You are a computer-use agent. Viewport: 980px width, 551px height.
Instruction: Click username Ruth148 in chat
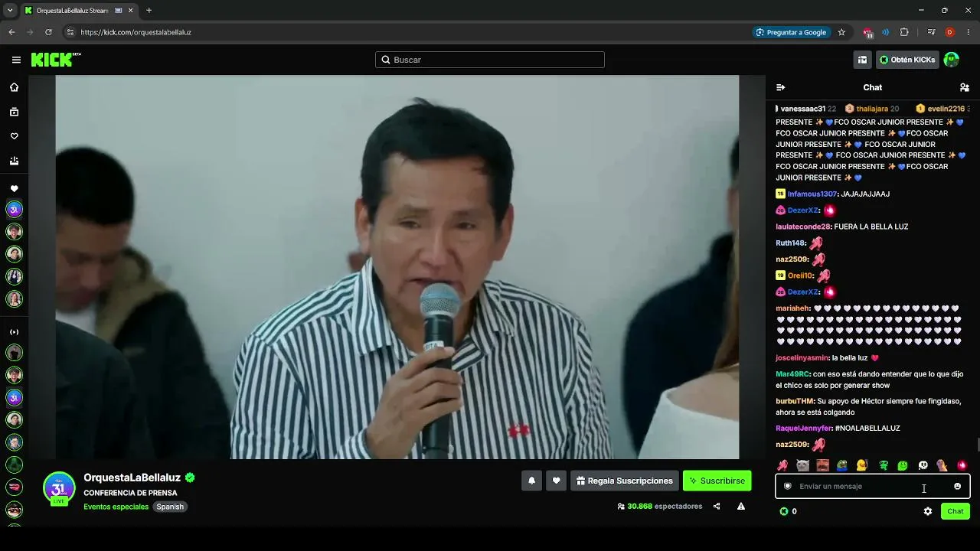click(791, 243)
